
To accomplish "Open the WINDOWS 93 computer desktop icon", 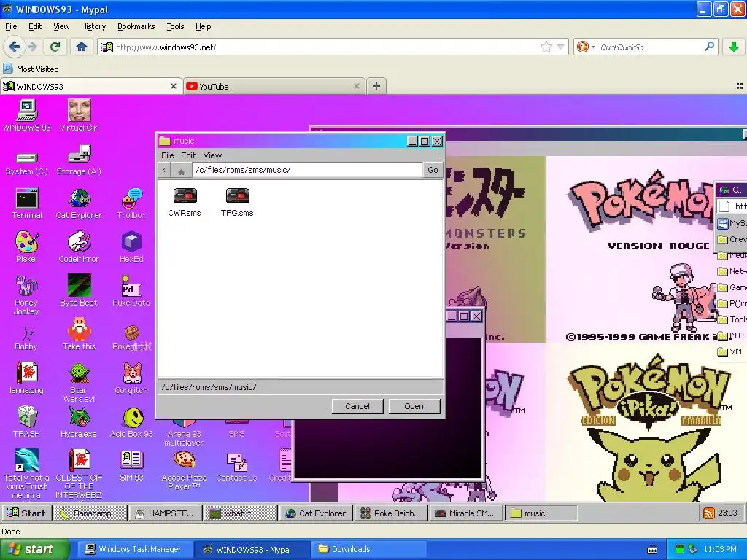I will pyautogui.click(x=27, y=114).
